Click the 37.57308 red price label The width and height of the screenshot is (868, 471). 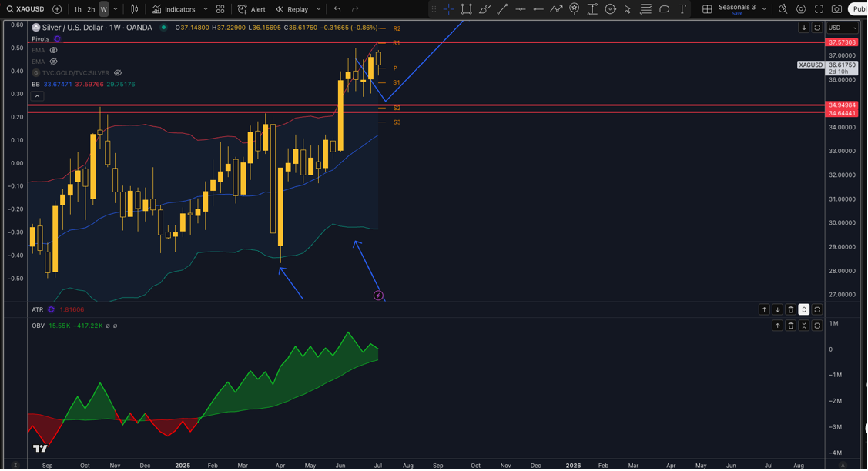[841, 42]
